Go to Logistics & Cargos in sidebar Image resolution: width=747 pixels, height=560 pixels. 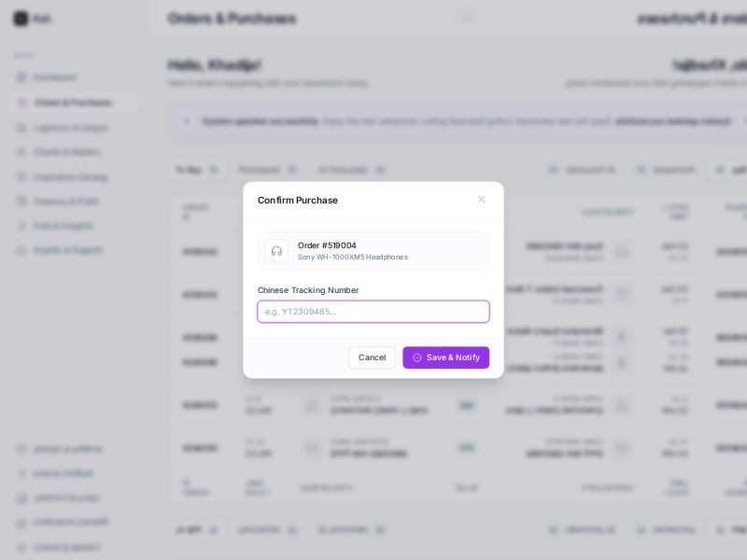[70, 128]
